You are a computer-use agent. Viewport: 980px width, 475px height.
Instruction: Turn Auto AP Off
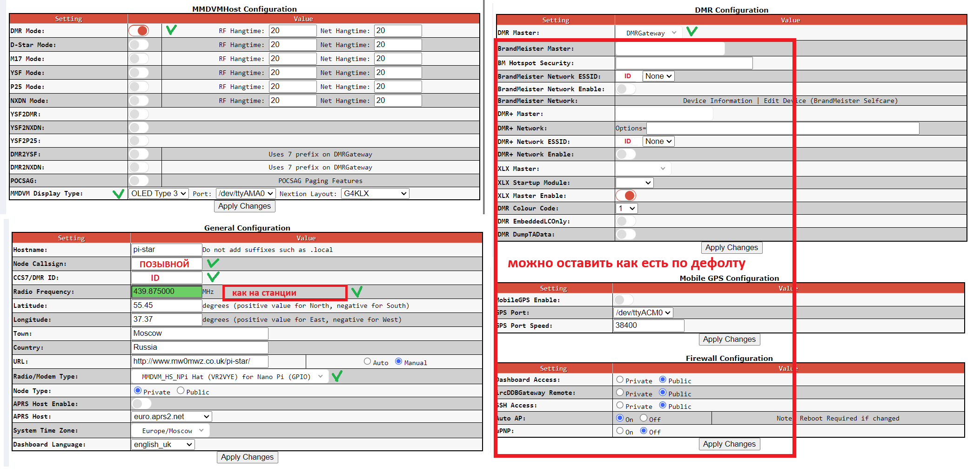click(x=644, y=418)
